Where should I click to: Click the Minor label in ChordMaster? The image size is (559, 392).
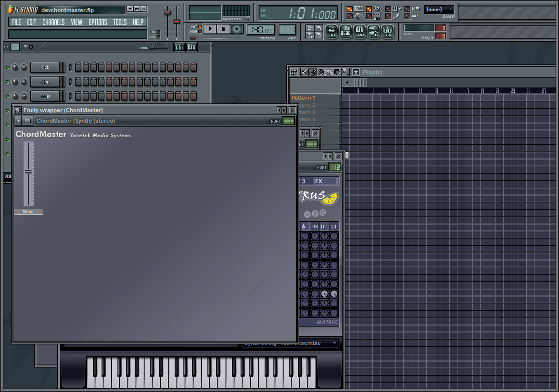28,212
